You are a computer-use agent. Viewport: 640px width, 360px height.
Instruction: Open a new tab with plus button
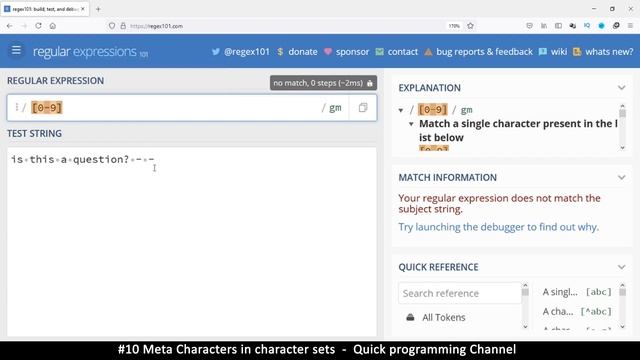(98, 9)
